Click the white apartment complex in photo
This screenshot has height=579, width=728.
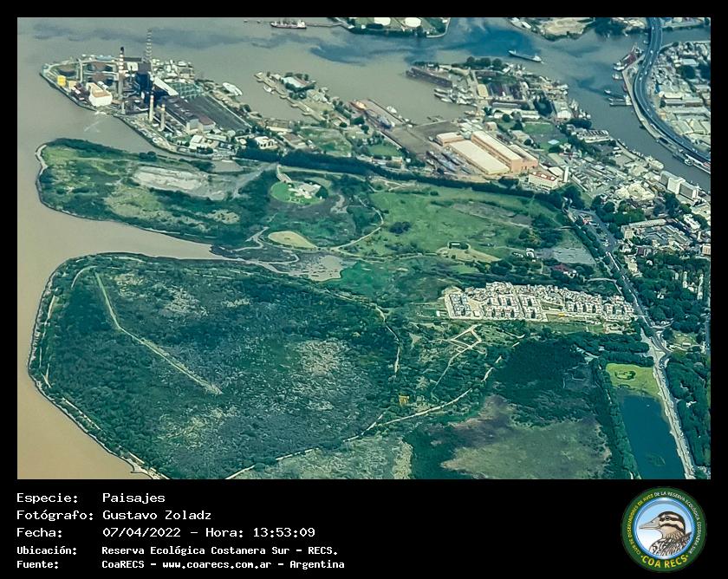point(536,303)
